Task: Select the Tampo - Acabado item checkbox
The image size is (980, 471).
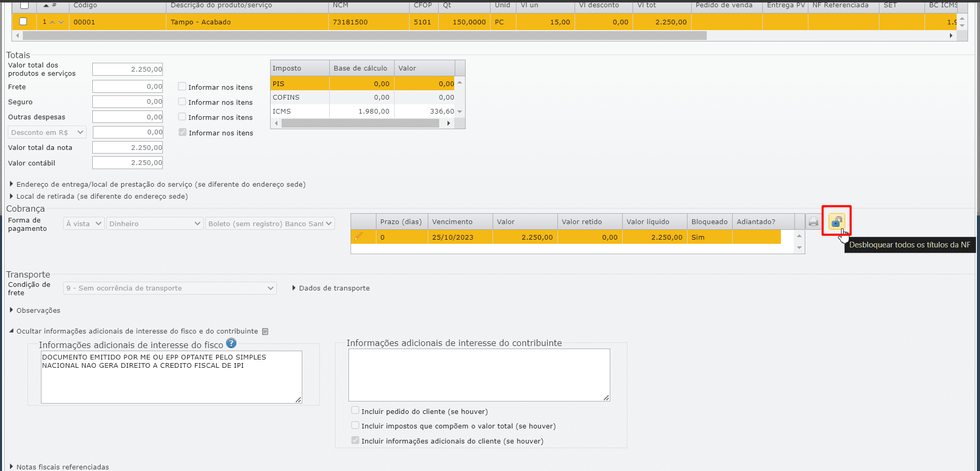Action: click(x=23, y=21)
